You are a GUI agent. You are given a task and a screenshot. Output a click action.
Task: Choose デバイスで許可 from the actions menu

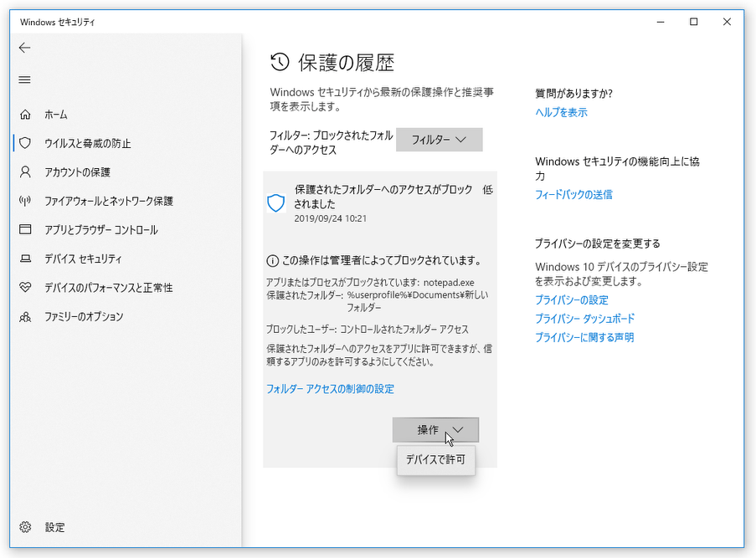[436, 459]
